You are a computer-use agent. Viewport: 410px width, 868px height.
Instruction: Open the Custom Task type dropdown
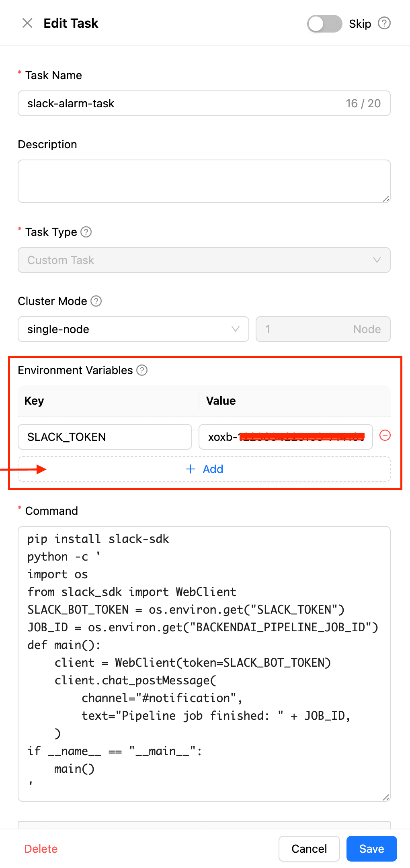204,260
